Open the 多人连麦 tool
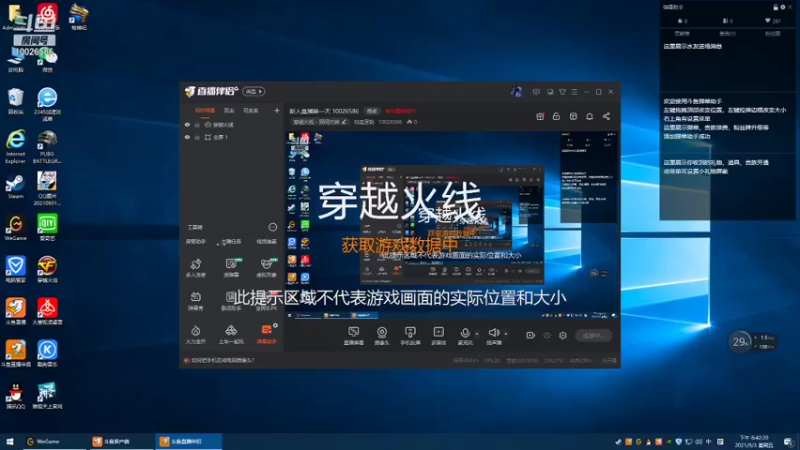The image size is (800, 450). click(195, 267)
